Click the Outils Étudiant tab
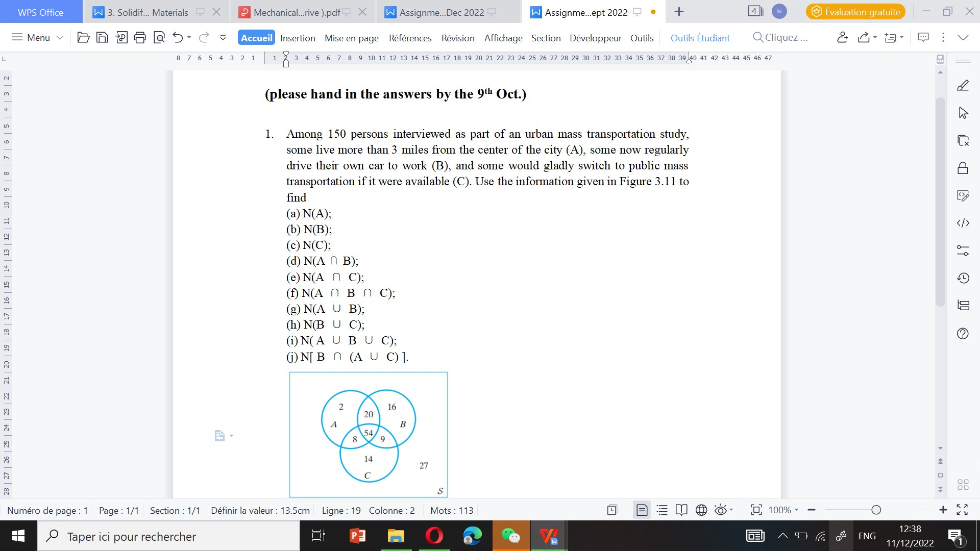The width and height of the screenshot is (980, 551). click(x=700, y=37)
